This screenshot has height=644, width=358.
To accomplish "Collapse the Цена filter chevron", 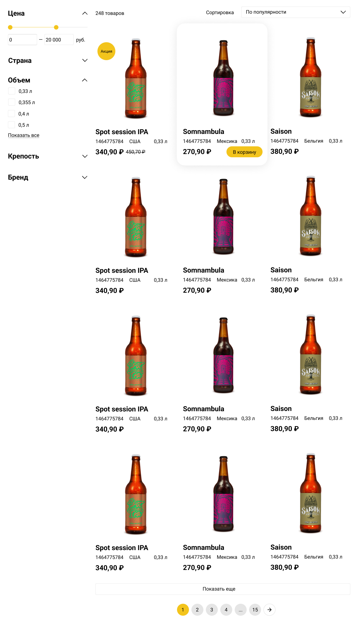I will [85, 13].
